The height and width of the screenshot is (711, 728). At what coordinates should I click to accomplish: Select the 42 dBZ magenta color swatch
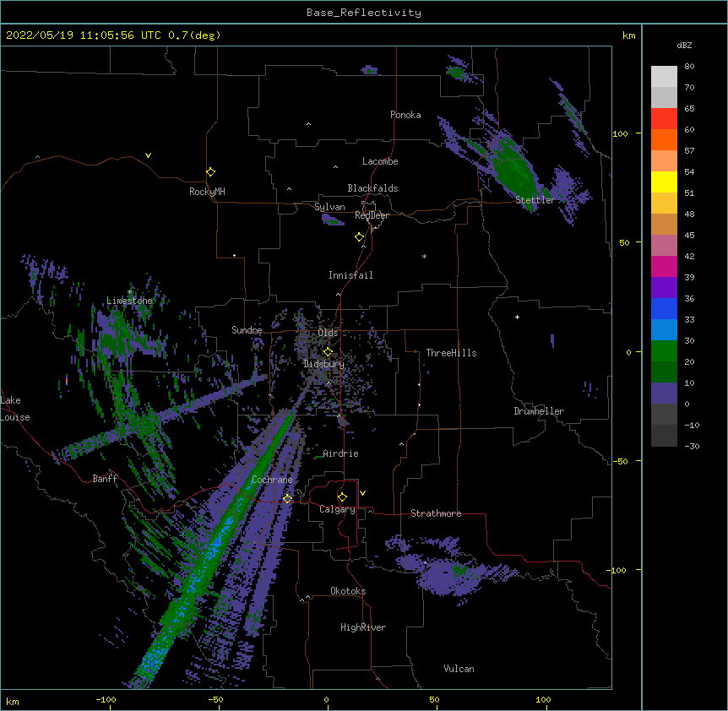[664, 266]
